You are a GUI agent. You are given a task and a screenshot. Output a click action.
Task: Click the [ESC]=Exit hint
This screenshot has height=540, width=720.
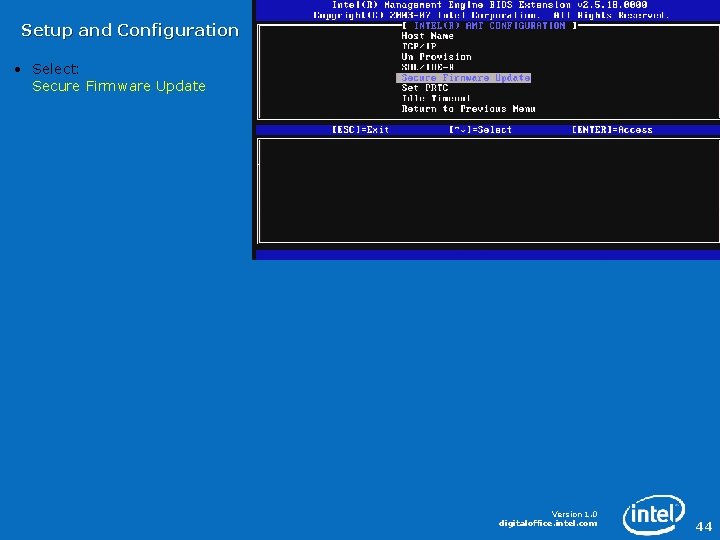point(360,130)
